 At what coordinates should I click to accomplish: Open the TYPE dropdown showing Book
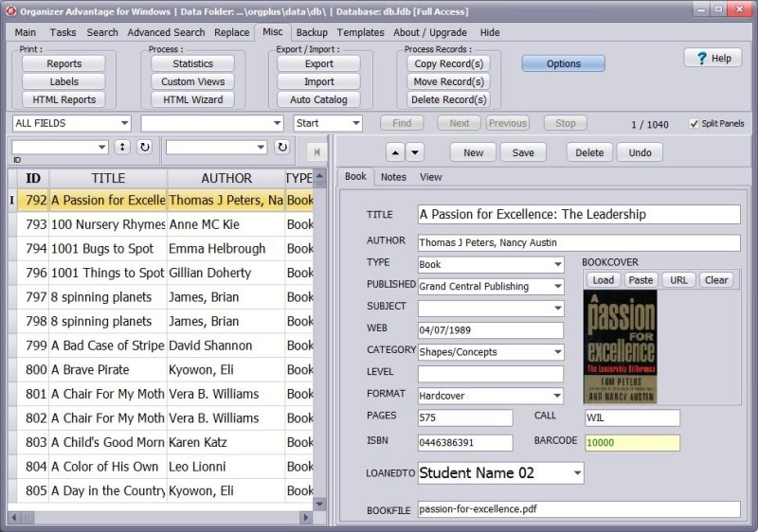558,264
